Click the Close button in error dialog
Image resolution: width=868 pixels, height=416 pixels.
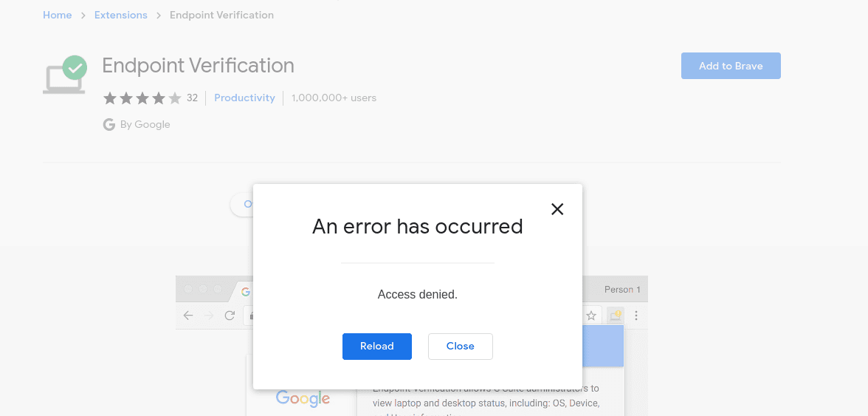click(x=460, y=347)
